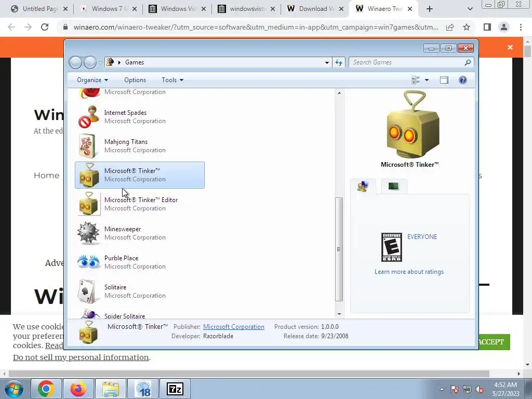Click the ESRB Everyone rating badge
Screen dimensions: 532x399
coord(392,247)
